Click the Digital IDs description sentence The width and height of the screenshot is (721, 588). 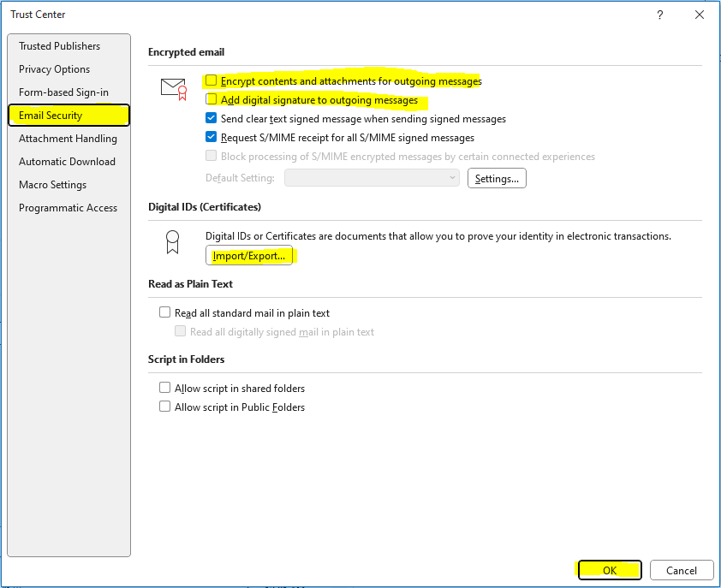[438, 236]
